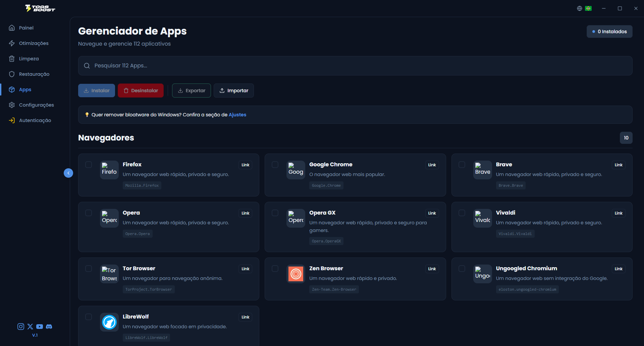Viewport: 644px width, 346px height.
Task: Open the Firefox Link button
Action: (246, 165)
